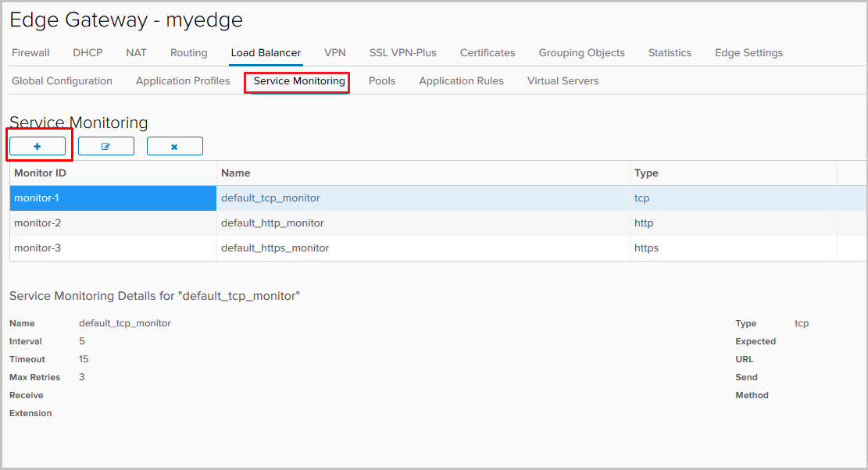Viewport: 868px width, 470px height.
Task: Open the VPN tab
Action: pos(335,52)
